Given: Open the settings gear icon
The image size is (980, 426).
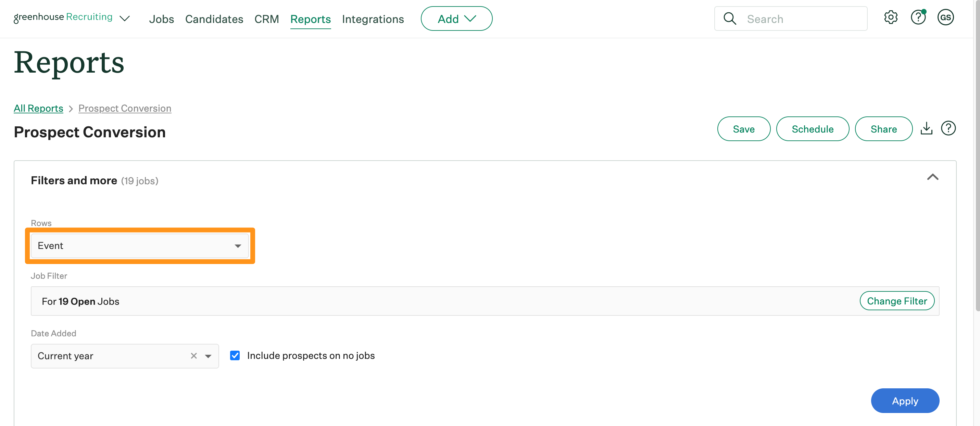Looking at the screenshot, I should point(891,17).
